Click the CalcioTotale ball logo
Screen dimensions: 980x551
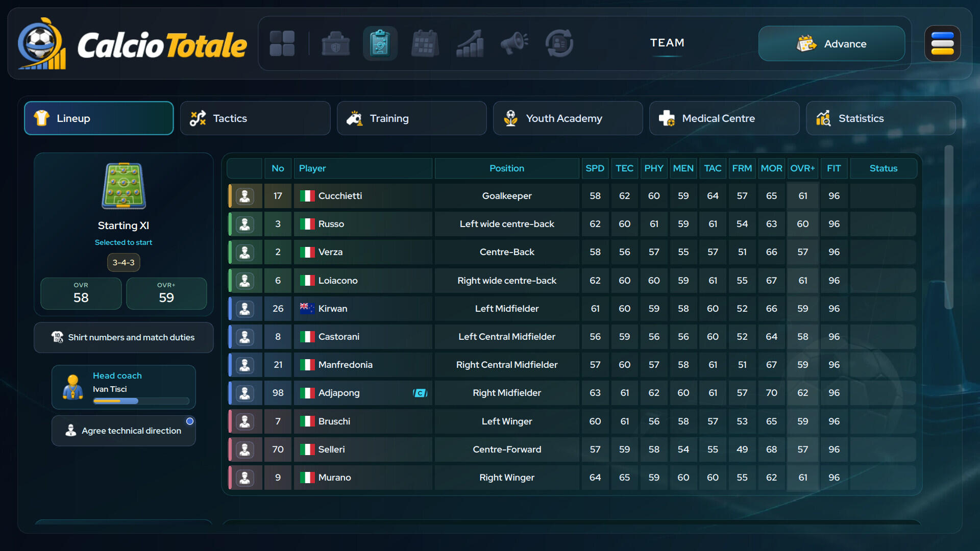coord(42,44)
